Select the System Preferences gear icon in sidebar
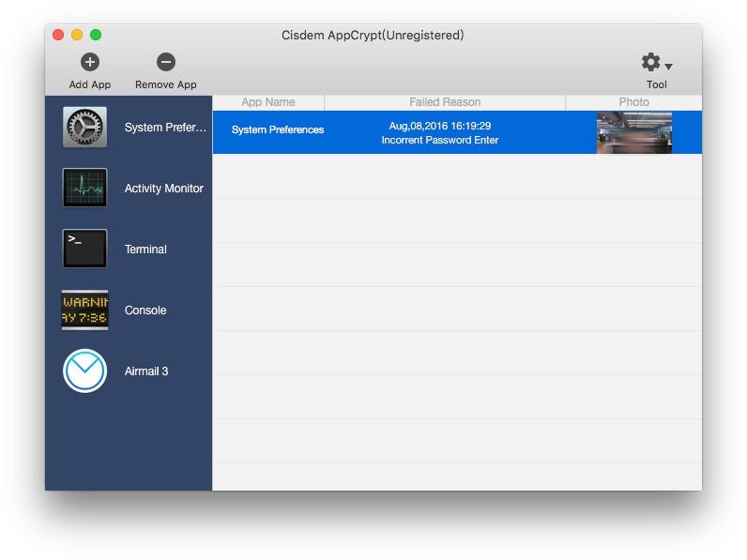 tap(84, 128)
